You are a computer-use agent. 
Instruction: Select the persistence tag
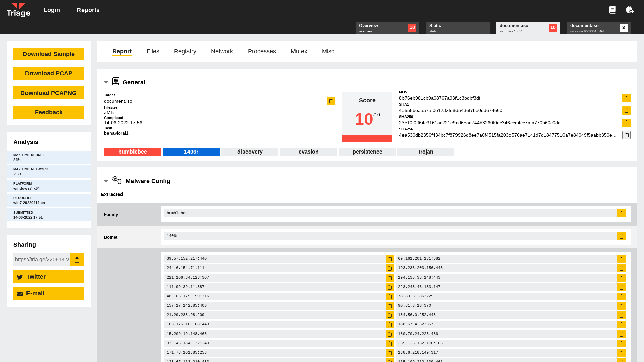click(x=367, y=152)
